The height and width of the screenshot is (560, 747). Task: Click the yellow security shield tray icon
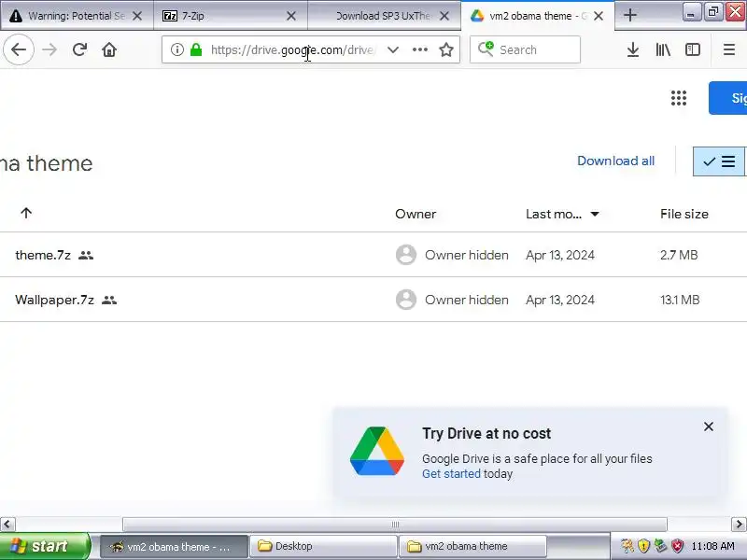[x=643, y=546]
